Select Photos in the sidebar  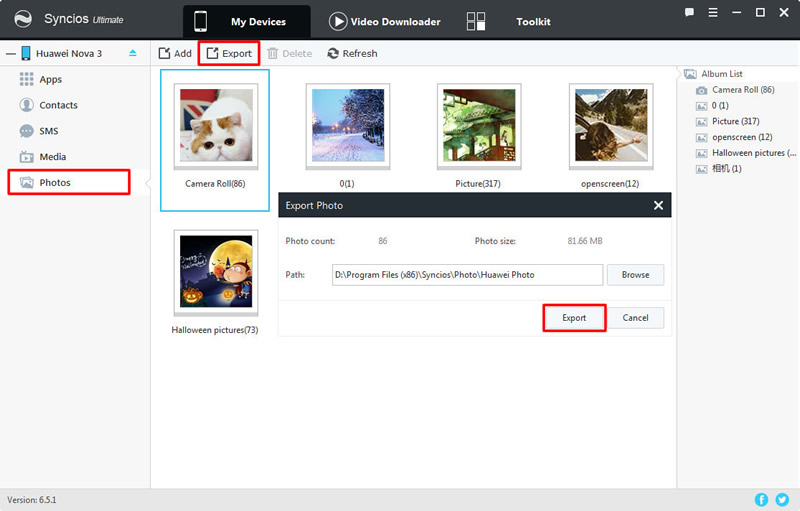click(x=69, y=182)
